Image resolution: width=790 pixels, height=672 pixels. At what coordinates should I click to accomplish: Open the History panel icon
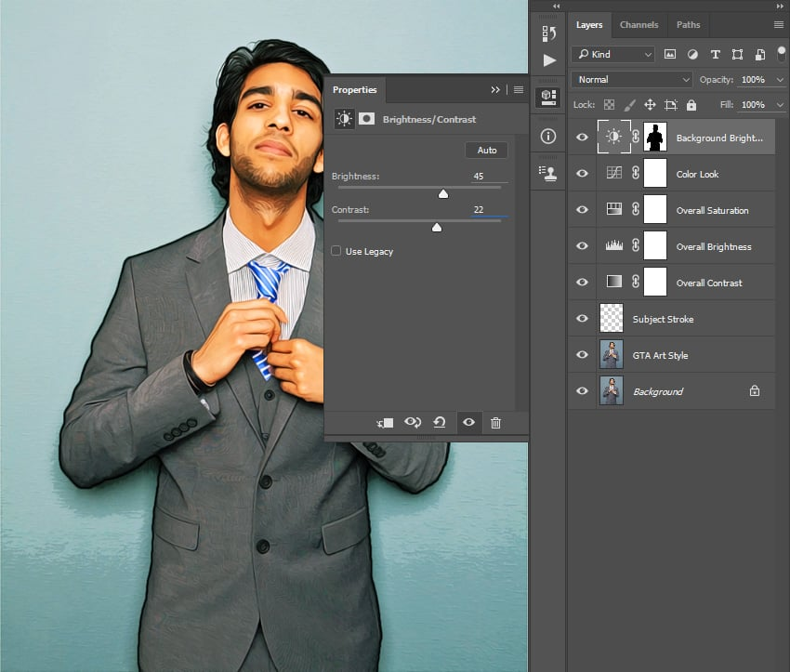tap(548, 33)
